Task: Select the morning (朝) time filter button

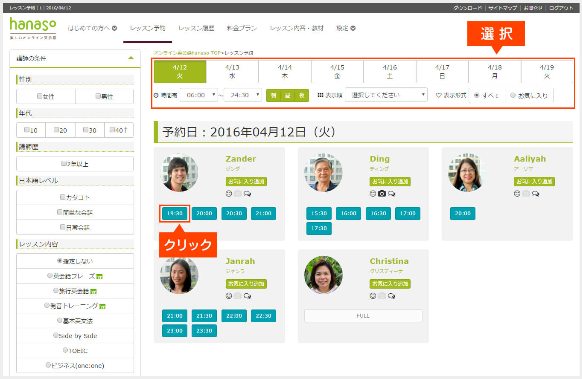Action: click(x=274, y=95)
